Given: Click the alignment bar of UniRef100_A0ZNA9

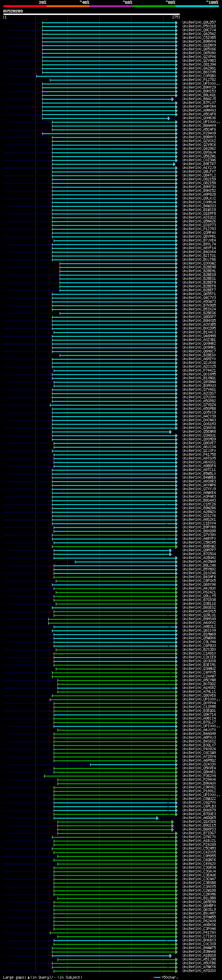Looking at the screenshot, I should pyautogui.click(x=126, y=561).
